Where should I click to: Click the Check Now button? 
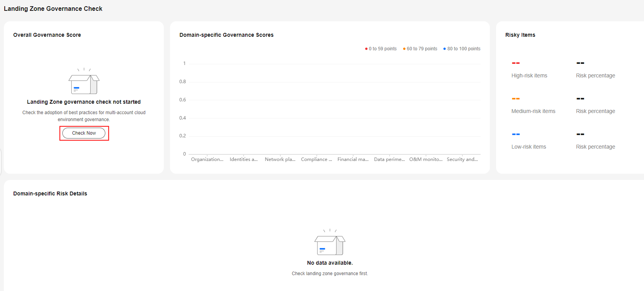point(84,133)
